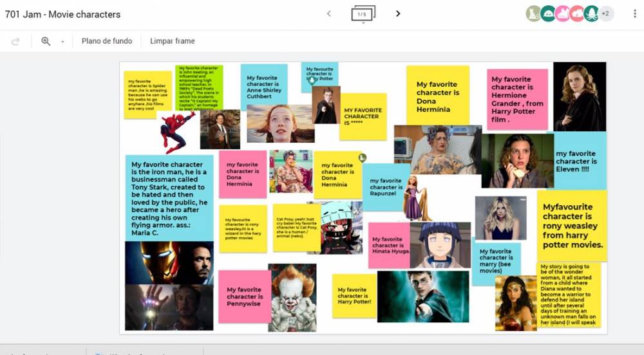644x355 pixels.
Task: Select the Spider-Man image
Action: pyautogui.click(x=176, y=131)
